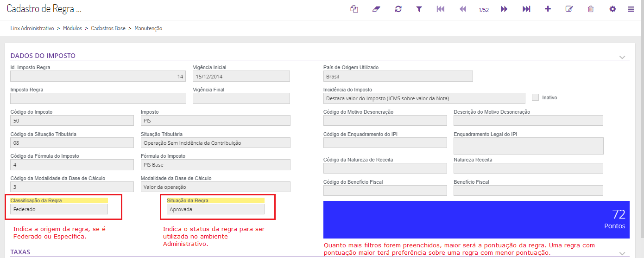Collapse the Dados do Imposto section
The width and height of the screenshot is (644, 258).
point(622,57)
